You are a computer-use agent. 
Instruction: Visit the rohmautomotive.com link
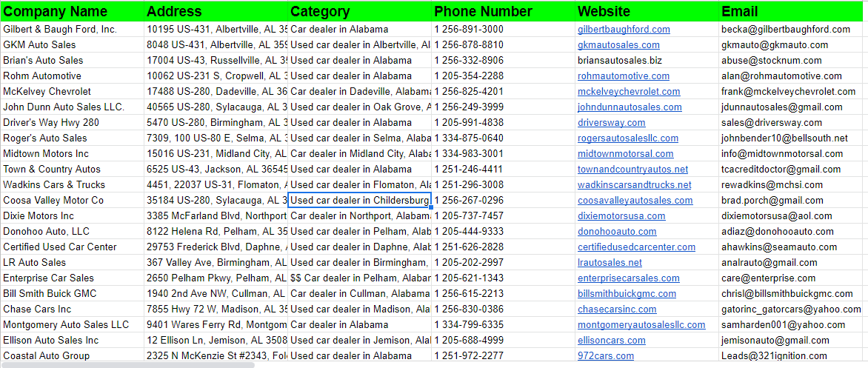(x=624, y=76)
